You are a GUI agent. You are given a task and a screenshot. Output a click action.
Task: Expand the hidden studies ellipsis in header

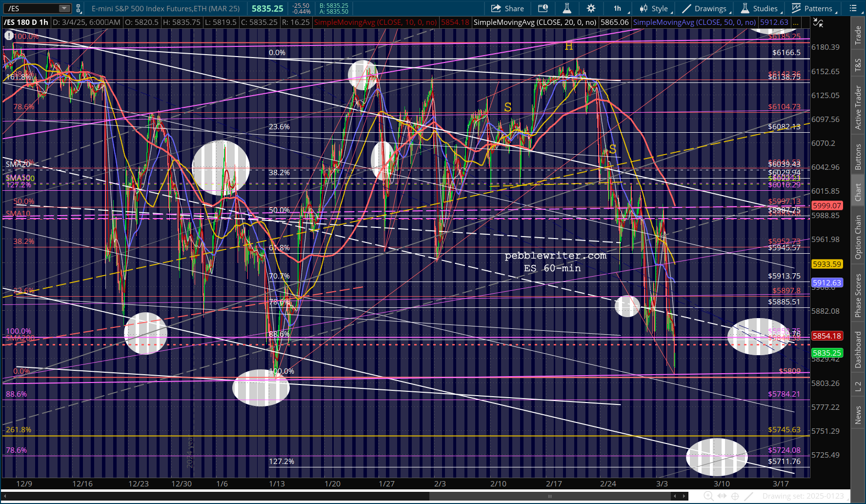click(796, 22)
